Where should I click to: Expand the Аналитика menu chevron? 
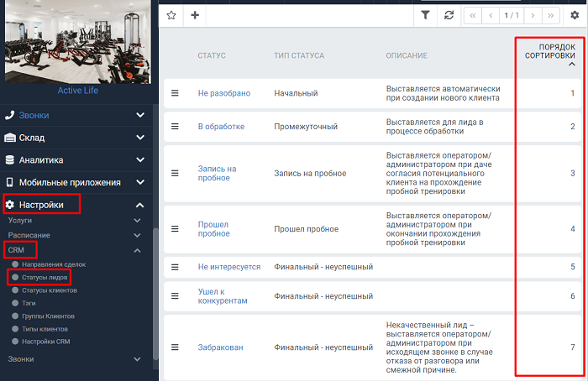(140, 160)
